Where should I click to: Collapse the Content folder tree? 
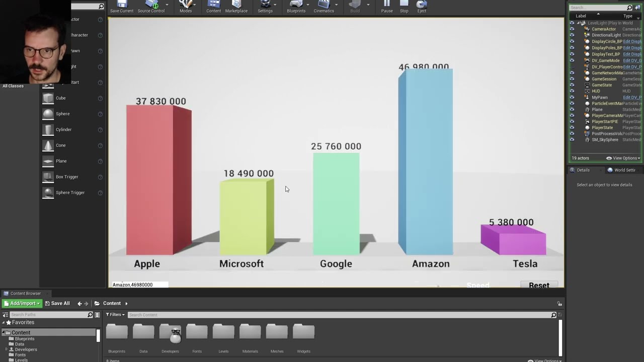(4, 333)
